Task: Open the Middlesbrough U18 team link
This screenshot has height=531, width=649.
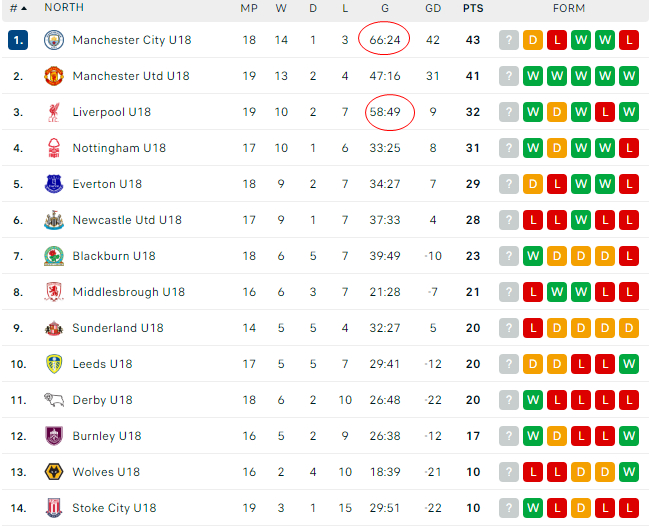Action: (x=129, y=292)
